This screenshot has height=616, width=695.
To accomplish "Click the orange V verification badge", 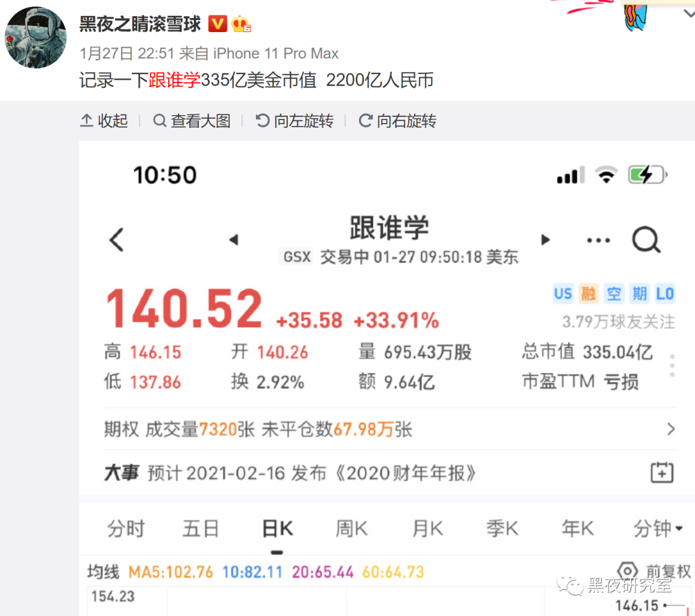I will point(218,24).
